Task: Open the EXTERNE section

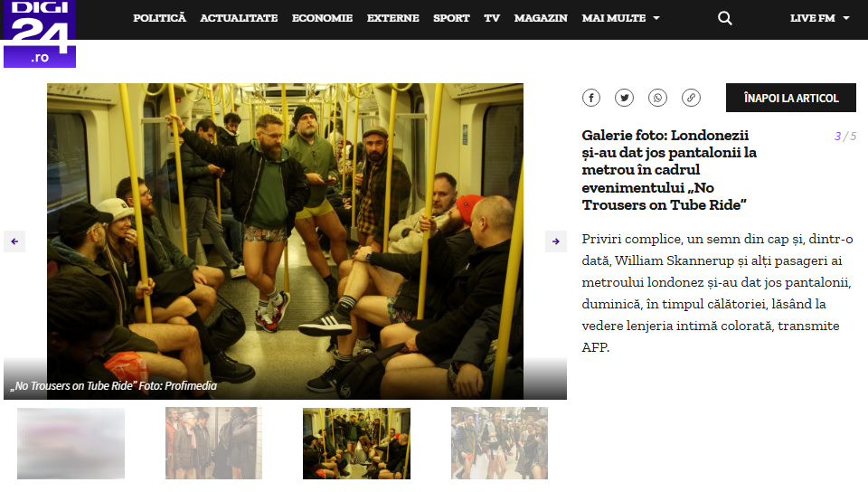Action: [393, 18]
